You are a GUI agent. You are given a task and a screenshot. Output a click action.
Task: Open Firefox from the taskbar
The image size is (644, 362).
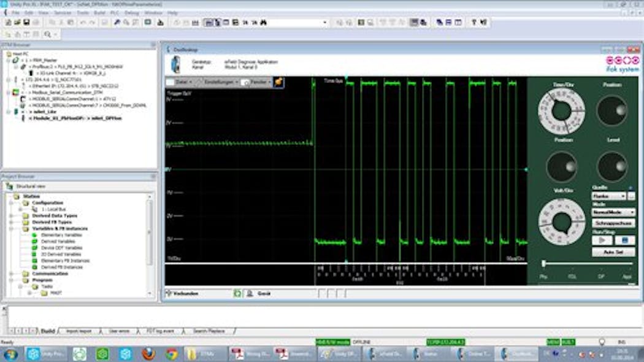(x=148, y=354)
